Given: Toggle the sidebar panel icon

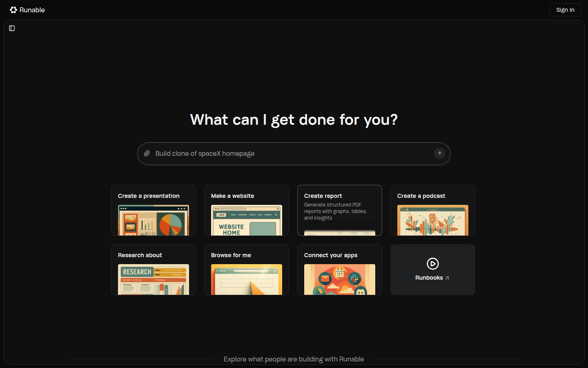Looking at the screenshot, I should pos(12,28).
